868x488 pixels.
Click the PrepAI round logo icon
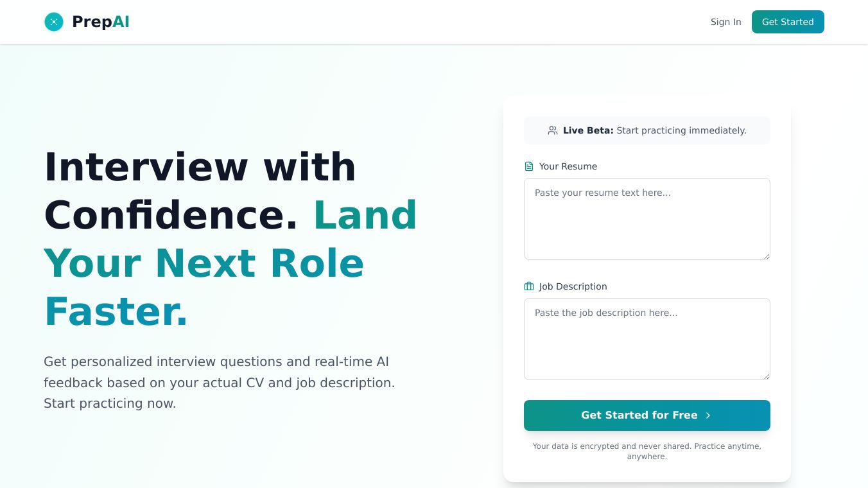[x=54, y=22]
